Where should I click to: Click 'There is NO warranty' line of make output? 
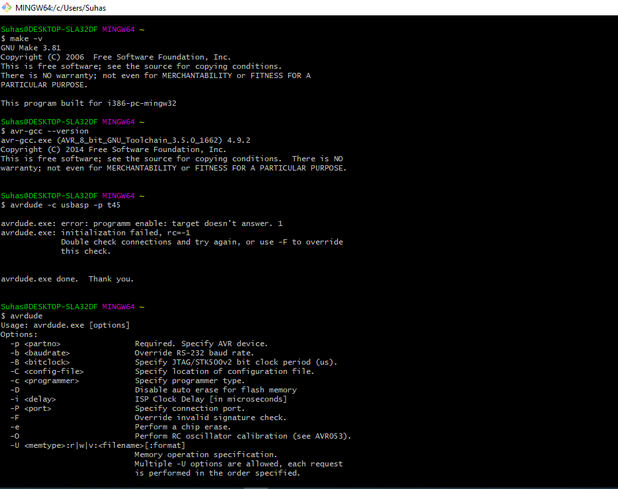point(156,76)
